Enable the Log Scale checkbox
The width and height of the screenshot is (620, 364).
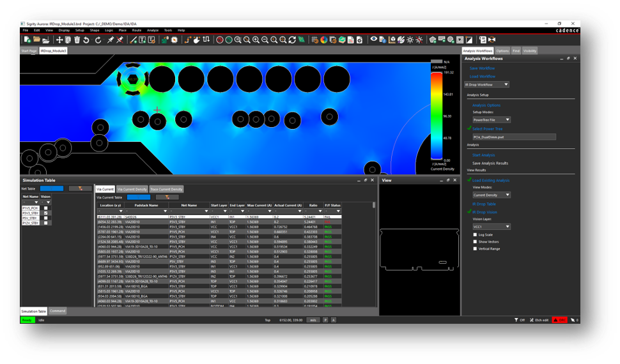pos(475,235)
